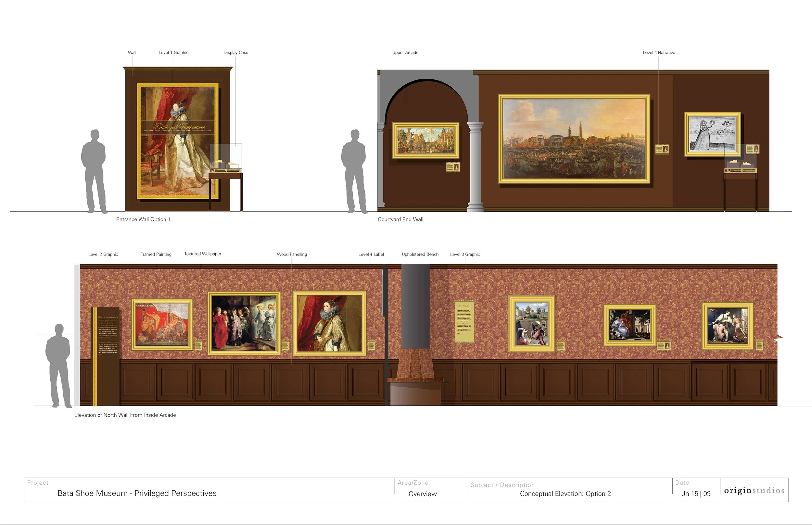Viewport: 812px width, 525px height.
Task: Click the 'Display Case' callout label
Action: coord(236,53)
